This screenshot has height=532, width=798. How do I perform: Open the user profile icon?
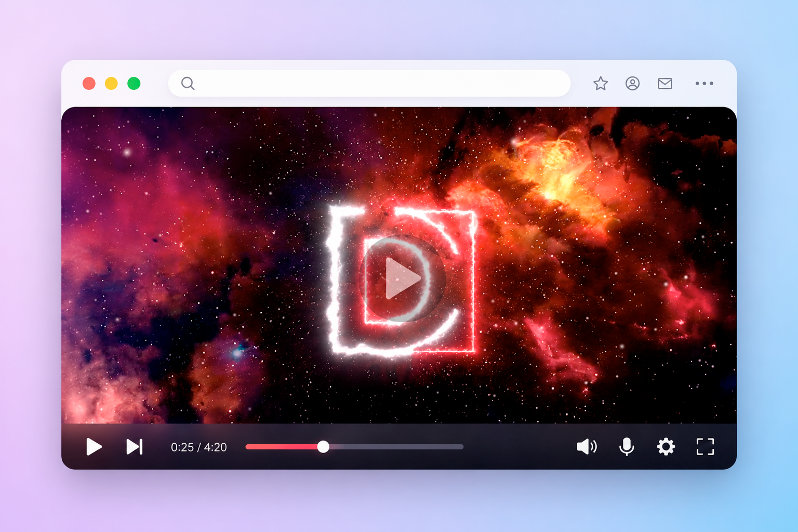[632, 83]
